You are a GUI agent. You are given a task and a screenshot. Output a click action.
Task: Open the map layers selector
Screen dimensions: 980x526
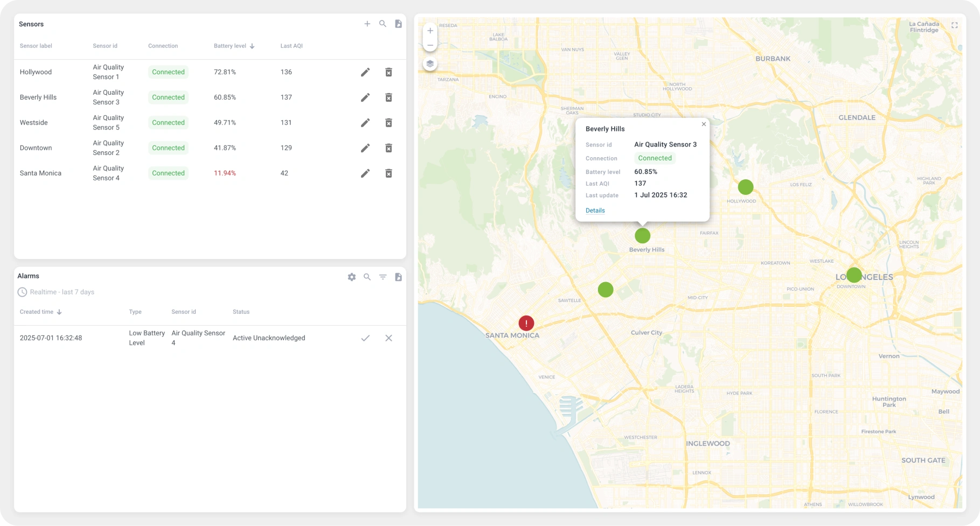[430, 64]
